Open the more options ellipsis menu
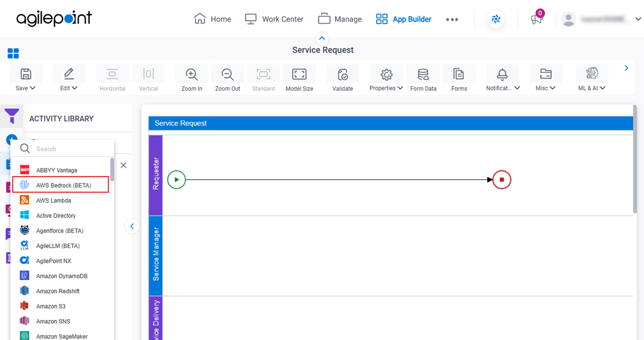The image size is (644, 340). pyautogui.click(x=452, y=19)
